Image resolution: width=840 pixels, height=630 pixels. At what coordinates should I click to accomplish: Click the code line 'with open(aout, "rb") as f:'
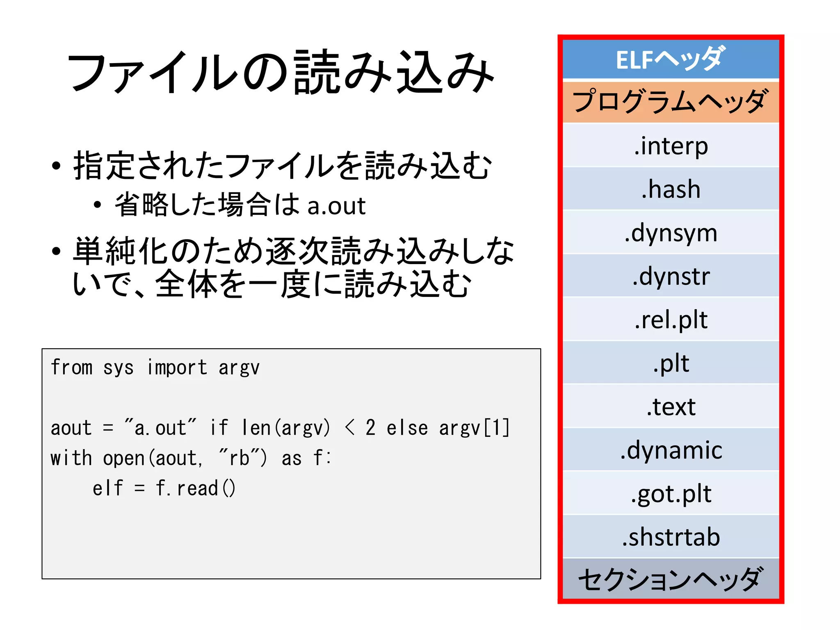click(x=191, y=458)
